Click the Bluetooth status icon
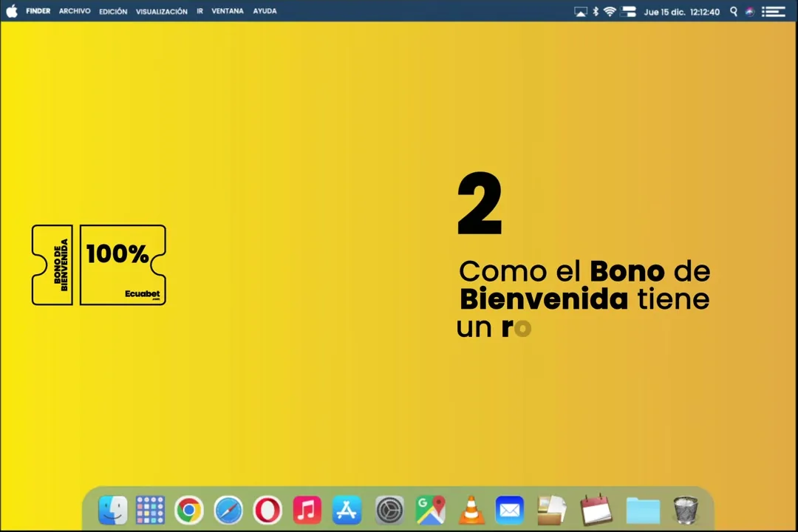This screenshot has height=532, width=798. pyautogui.click(x=596, y=11)
